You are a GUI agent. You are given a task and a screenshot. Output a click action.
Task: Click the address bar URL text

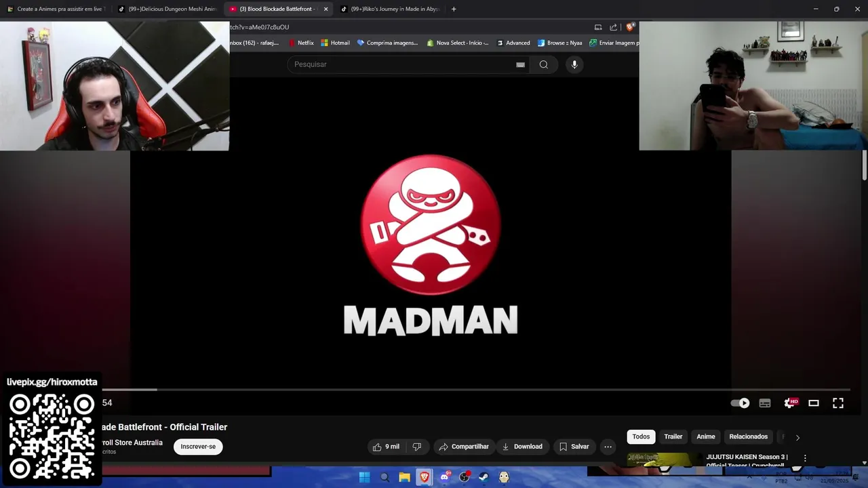click(x=260, y=27)
